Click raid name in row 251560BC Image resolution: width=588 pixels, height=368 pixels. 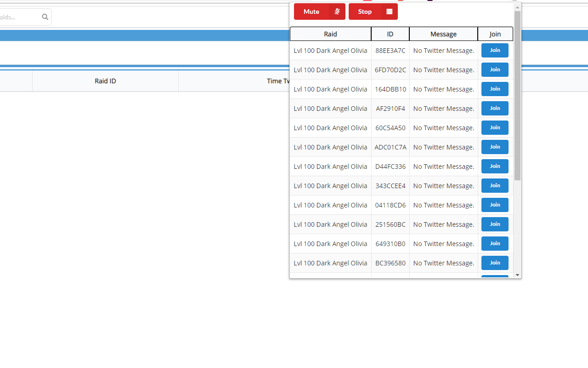click(x=330, y=224)
